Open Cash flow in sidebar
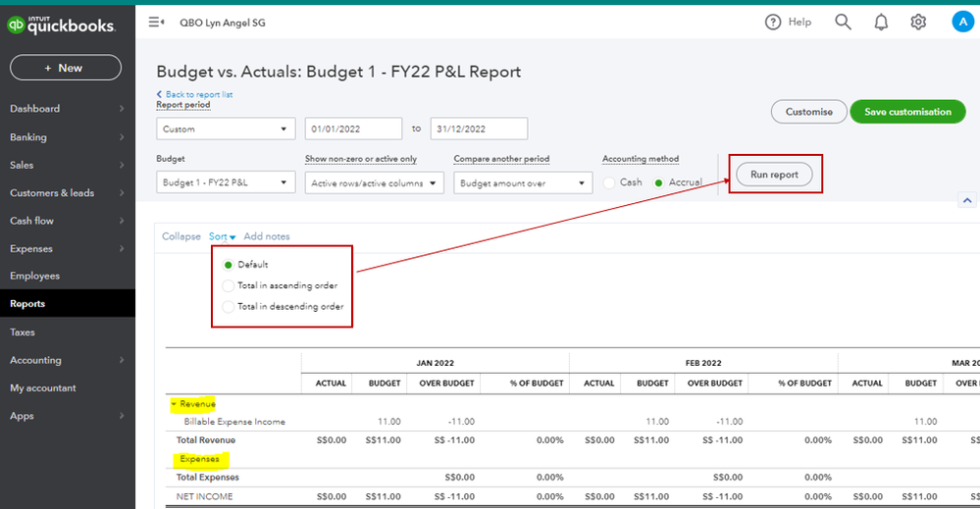The image size is (980, 509). [x=68, y=221]
